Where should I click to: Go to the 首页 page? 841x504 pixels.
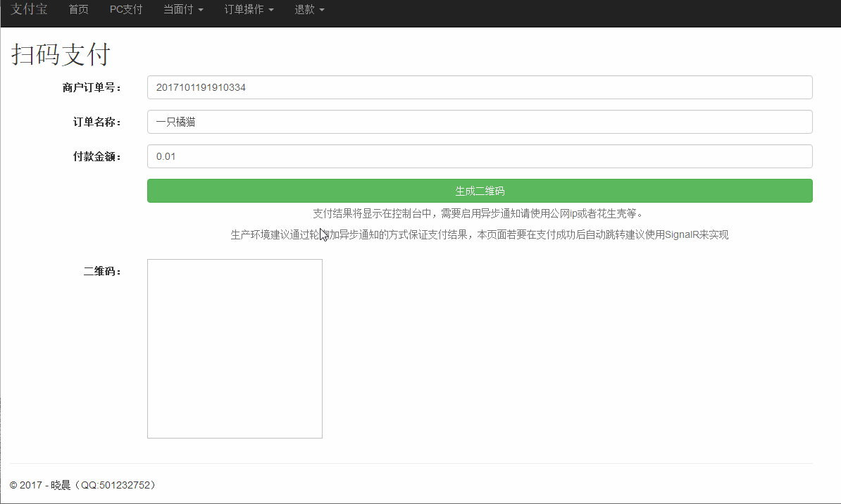coord(79,10)
